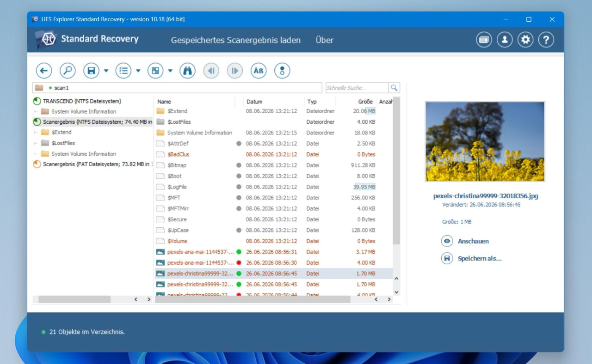
Task: Click the drive icon beside TRANSCEND in the tree
Action: [37, 101]
